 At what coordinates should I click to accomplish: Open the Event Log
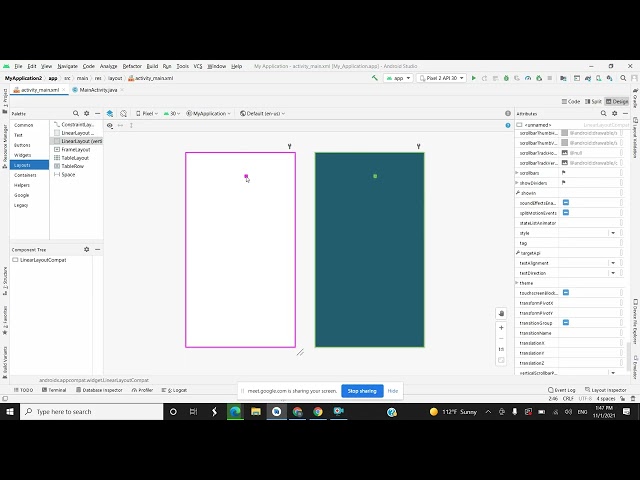(562, 390)
